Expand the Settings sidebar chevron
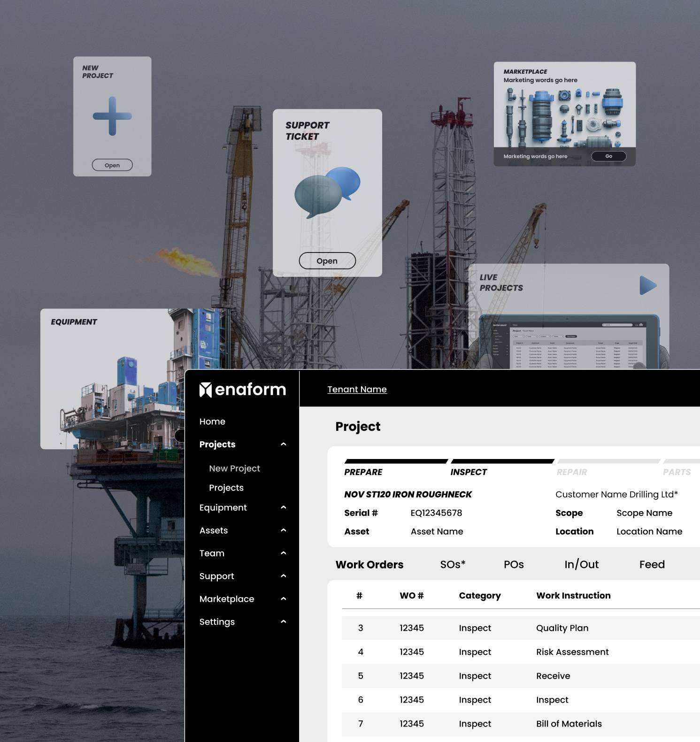Image resolution: width=700 pixels, height=742 pixels. tap(283, 622)
